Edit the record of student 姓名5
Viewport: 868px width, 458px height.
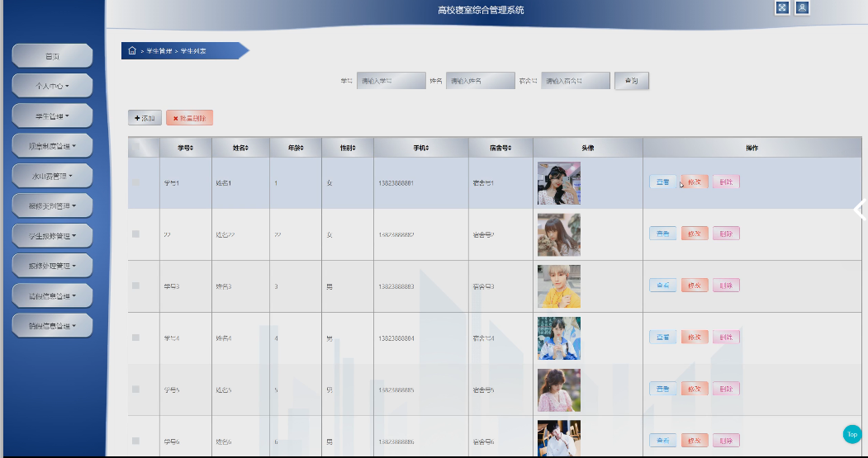[x=695, y=389]
